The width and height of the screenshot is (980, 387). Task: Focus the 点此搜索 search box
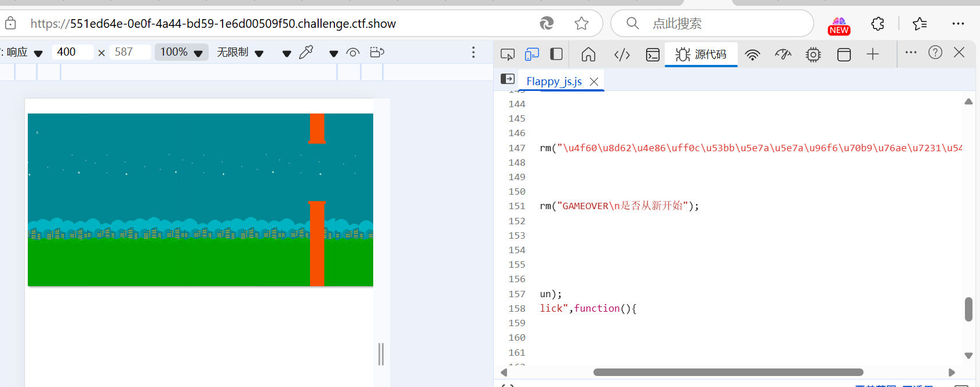coord(713,23)
